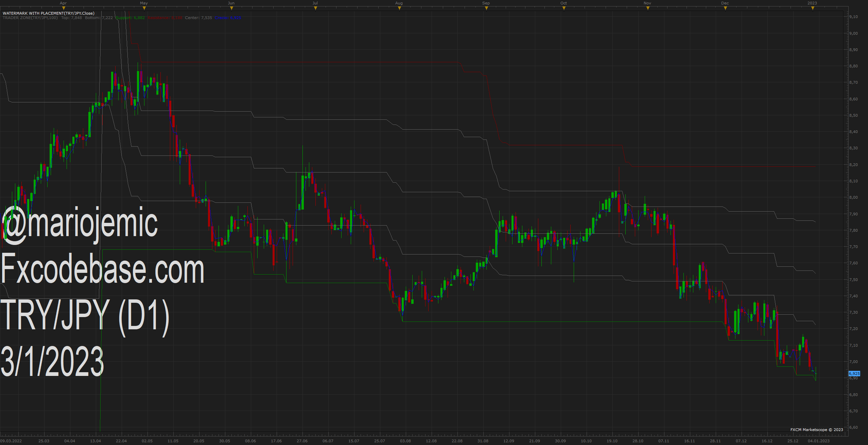Select the TRADER ZONE(TRY/JPY,100) indicator label
Screen dimensions: 868x445
[30, 18]
